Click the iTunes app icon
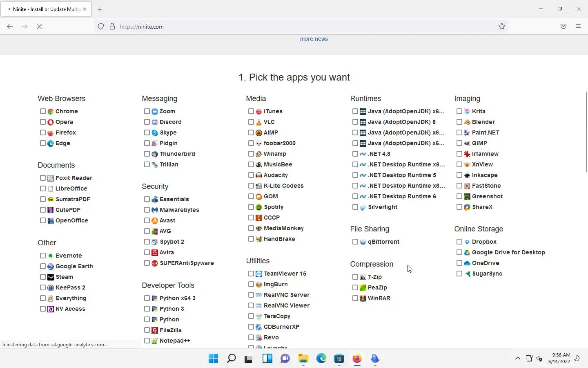This screenshot has height=368, width=588. point(259,111)
